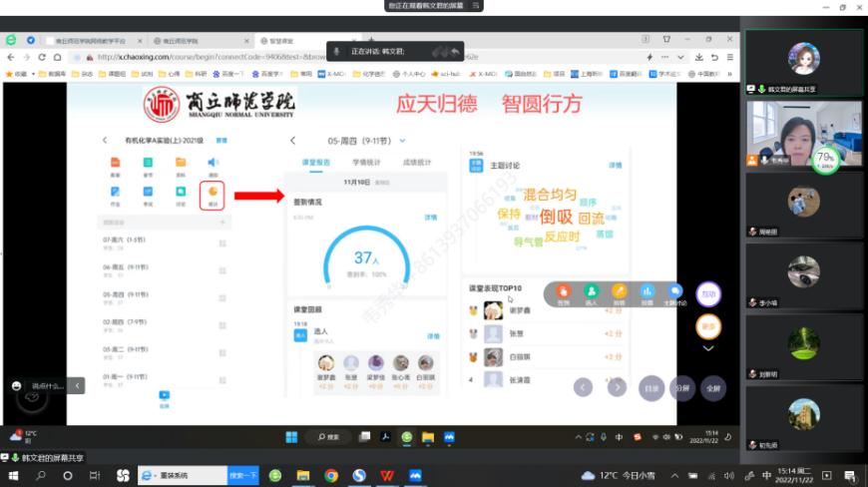Open Windows Start menu in shared taskbar
Viewport: 868px width, 487px height.
click(291, 436)
